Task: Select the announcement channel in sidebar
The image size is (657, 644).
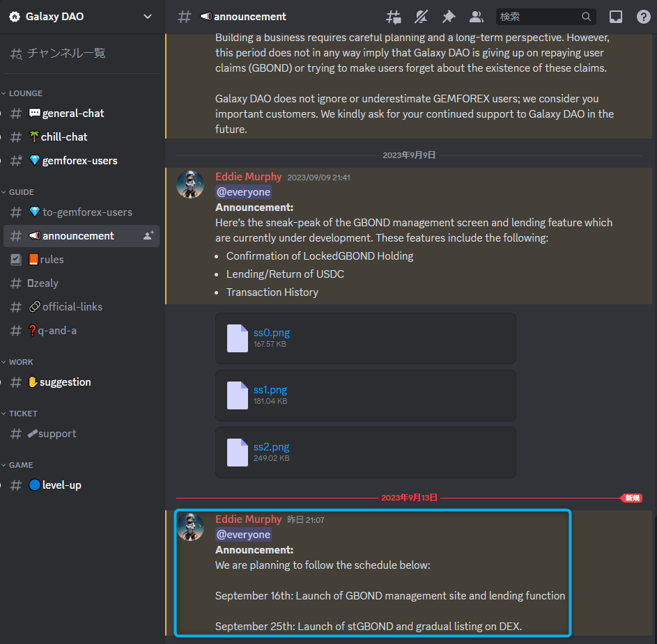Action: pyautogui.click(x=82, y=236)
